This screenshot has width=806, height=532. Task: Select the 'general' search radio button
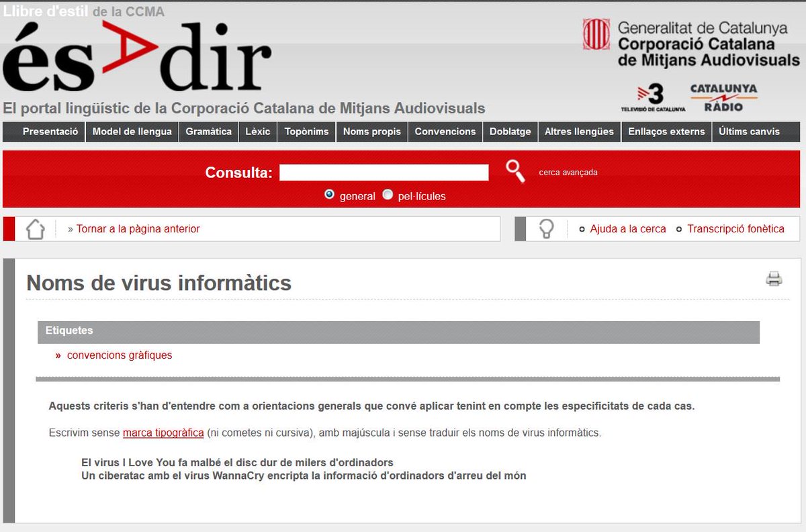coord(329,195)
